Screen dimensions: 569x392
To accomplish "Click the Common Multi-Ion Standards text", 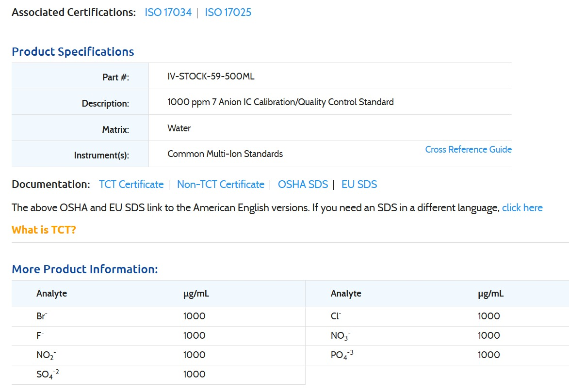I will pyautogui.click(x=225, y=154).
